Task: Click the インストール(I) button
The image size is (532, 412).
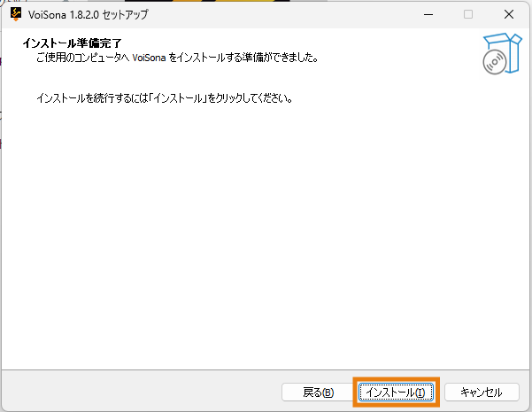Action: 396,393
